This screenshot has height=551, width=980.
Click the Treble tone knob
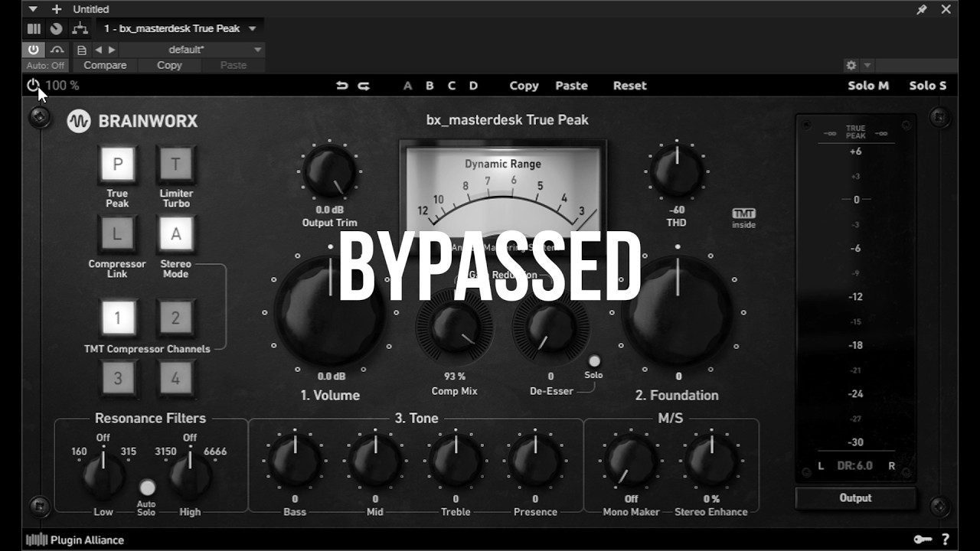[x=456, y=461]
